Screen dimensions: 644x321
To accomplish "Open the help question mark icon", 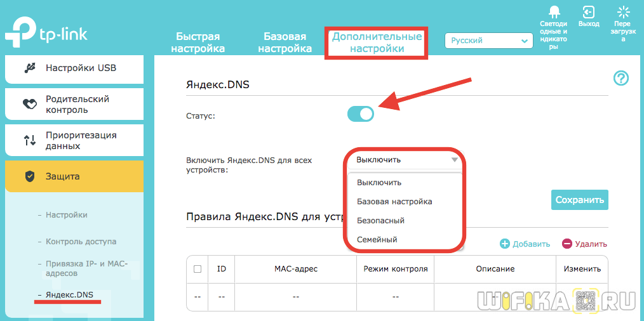I will [x=621, y=78].
